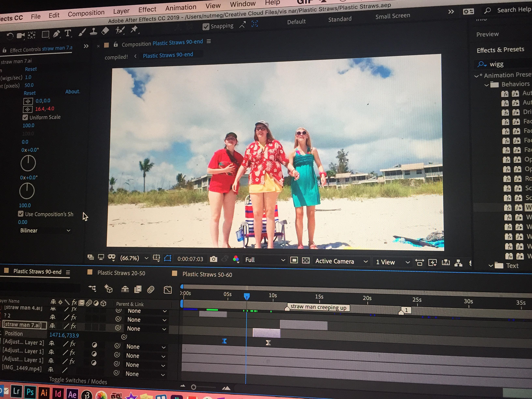
Task: Open the Layer menu
Action: [x=121, y=11]
